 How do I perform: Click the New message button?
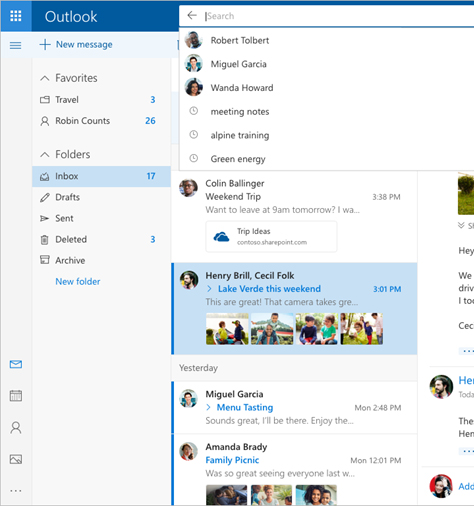[76, 44]
